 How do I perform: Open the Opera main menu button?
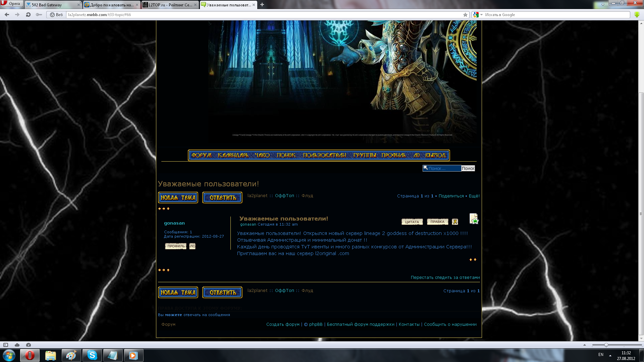[x=11, y=4]
